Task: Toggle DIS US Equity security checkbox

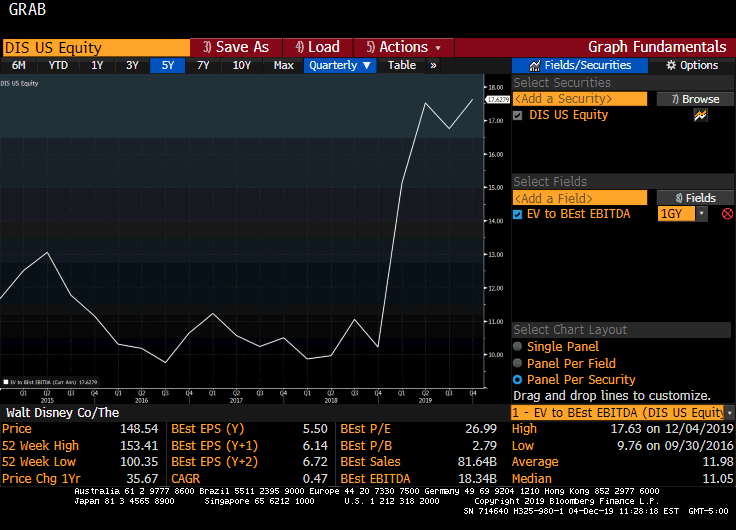Action: (517, 115)
